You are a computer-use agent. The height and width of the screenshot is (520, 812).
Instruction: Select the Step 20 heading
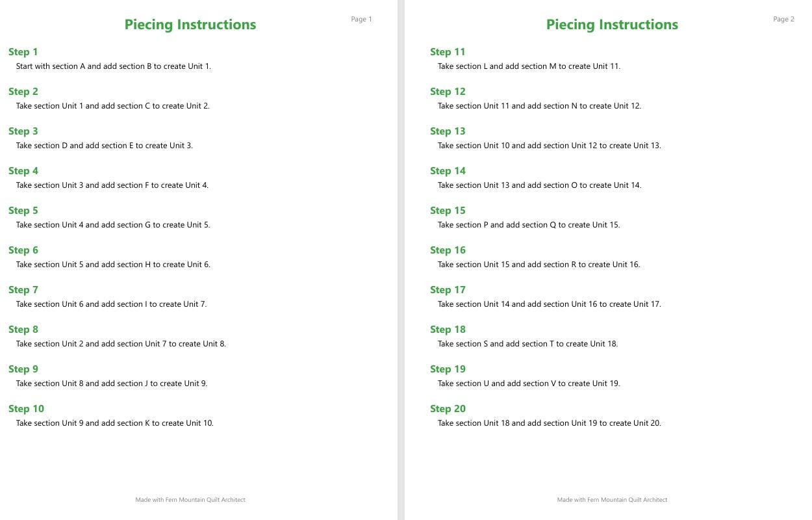(x=448, y=409)
